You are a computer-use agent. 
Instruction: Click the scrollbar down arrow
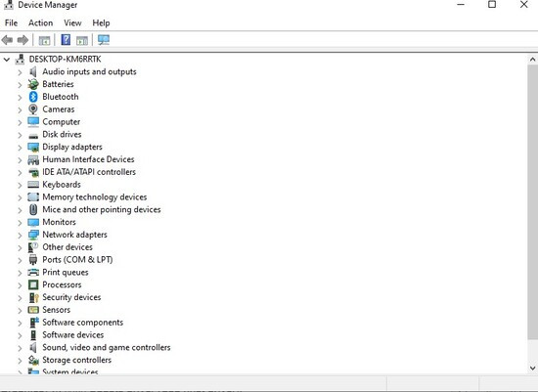click(532, 368)
